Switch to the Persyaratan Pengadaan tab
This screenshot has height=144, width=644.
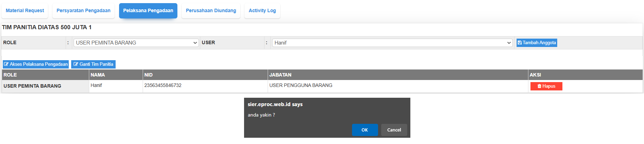coord(83,11)
